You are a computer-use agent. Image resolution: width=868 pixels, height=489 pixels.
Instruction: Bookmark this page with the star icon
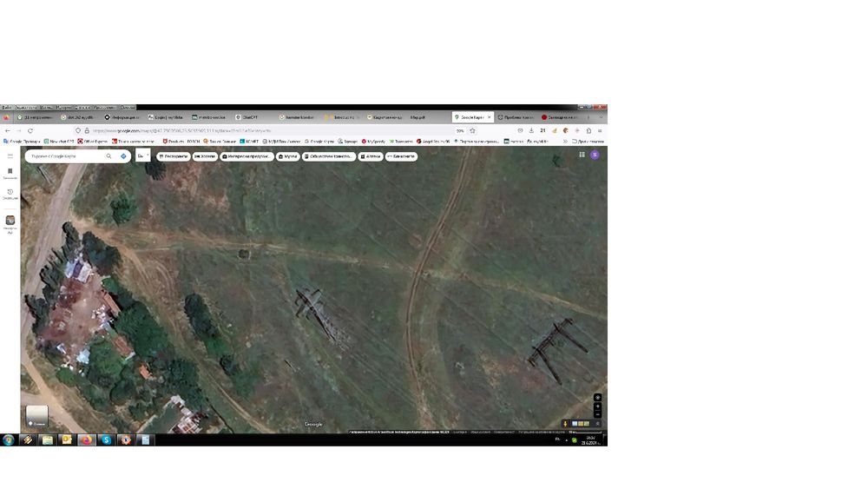[x=472, y=130]
